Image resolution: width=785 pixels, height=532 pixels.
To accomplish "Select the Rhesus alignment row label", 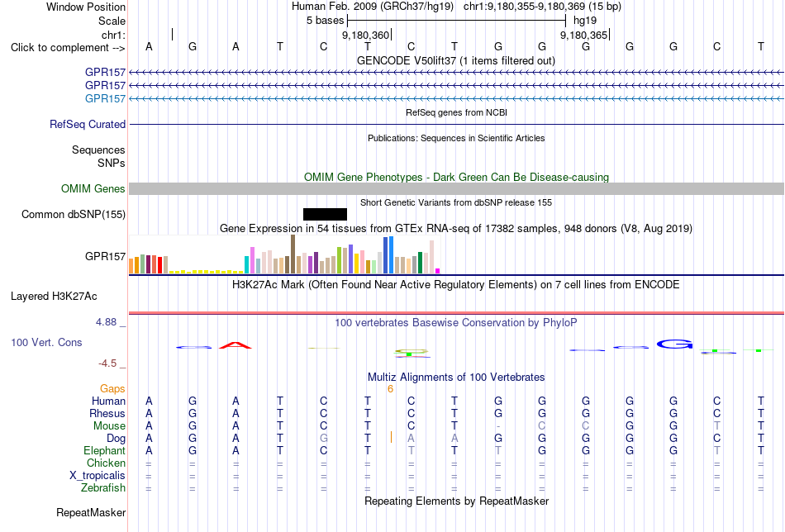I will pos(107,413).
